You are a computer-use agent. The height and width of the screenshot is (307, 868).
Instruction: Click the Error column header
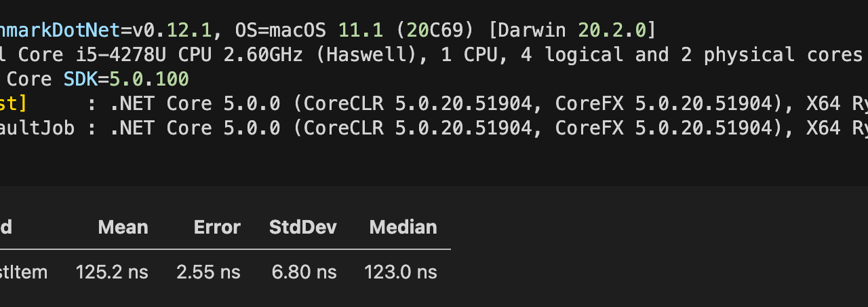(x=217, y=227)
